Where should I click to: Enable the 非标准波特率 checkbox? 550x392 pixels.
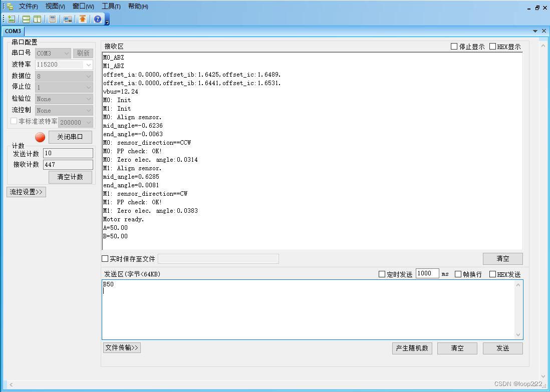[14, 121]
